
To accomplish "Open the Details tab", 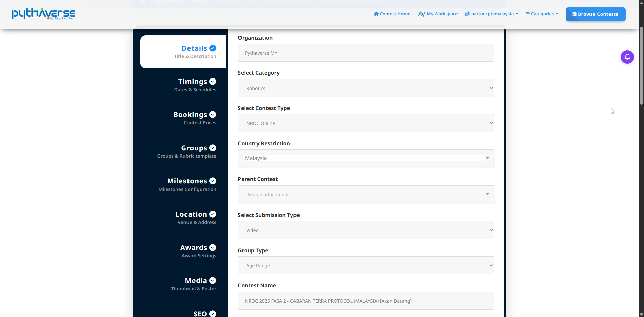I will pyautogui.click(x=183, y=52).
